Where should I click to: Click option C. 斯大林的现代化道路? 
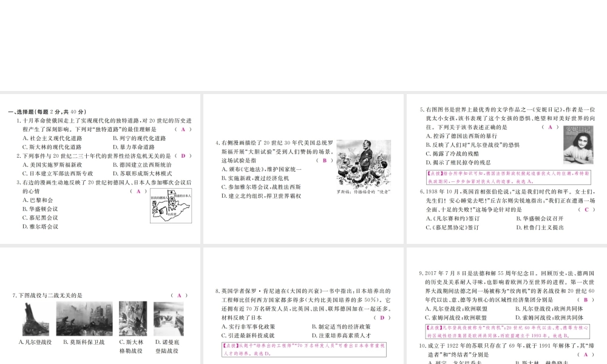coord(52,147)
